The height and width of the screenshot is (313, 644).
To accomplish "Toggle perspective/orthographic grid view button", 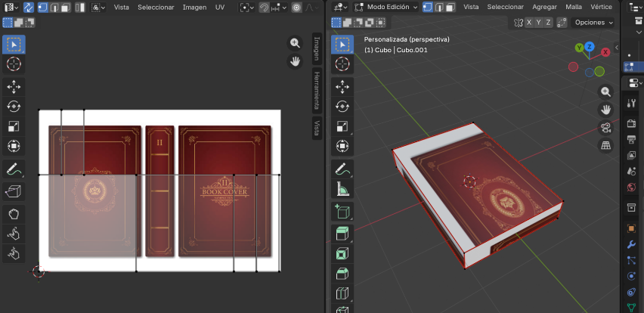I will pyautogui.click(x=605, y=145).
